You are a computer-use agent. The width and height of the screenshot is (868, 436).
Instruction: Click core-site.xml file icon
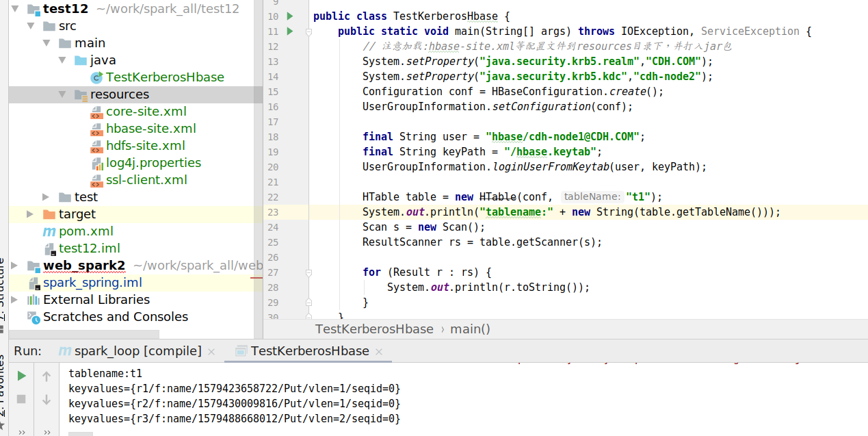(96, 112)
